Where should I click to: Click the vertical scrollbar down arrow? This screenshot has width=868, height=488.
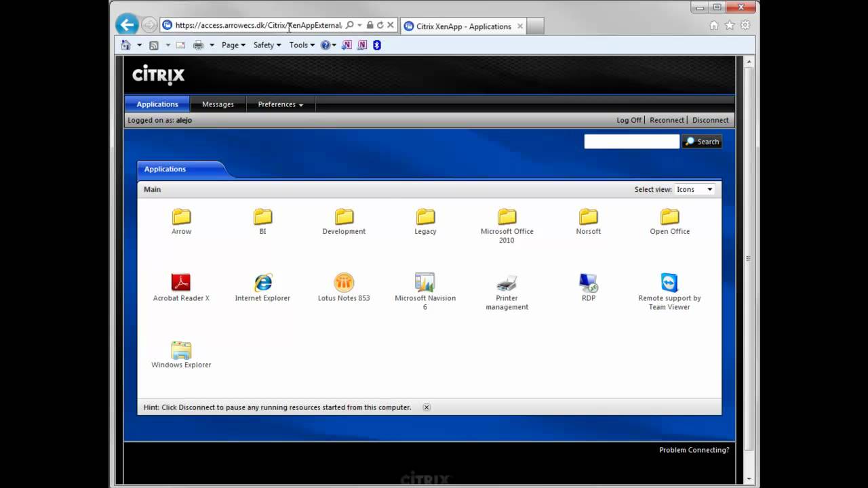(x=749, y=479)
